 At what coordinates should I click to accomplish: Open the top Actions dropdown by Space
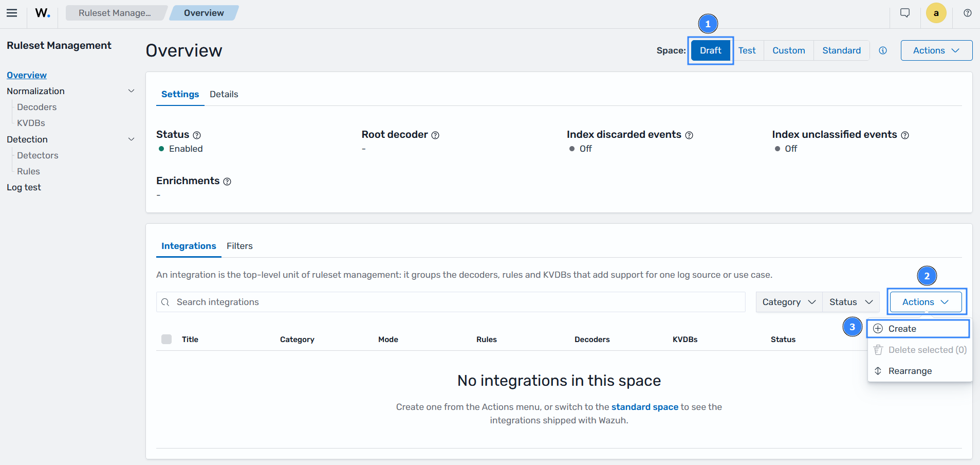[936, 50]
